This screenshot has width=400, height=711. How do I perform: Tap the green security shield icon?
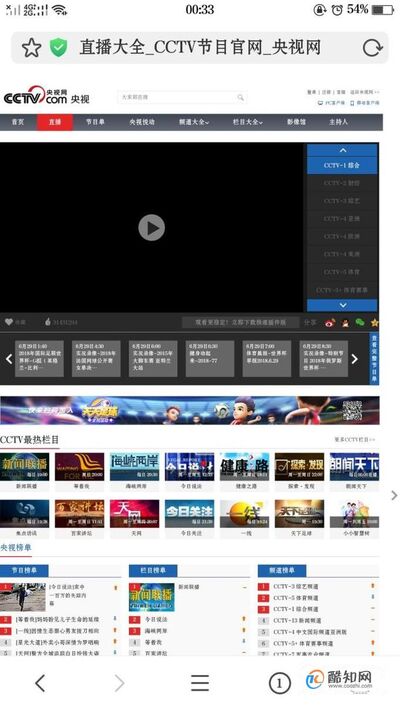(58, 48)
